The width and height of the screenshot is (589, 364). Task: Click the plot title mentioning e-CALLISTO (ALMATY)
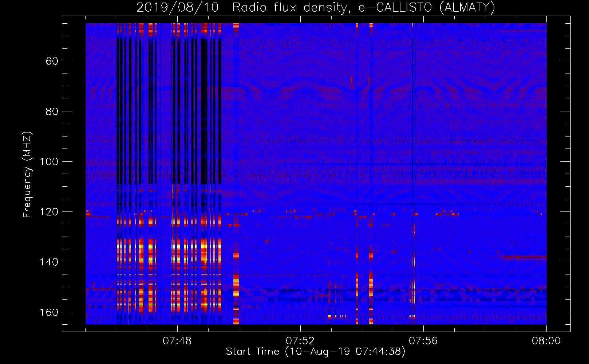[x=316, y=7]
